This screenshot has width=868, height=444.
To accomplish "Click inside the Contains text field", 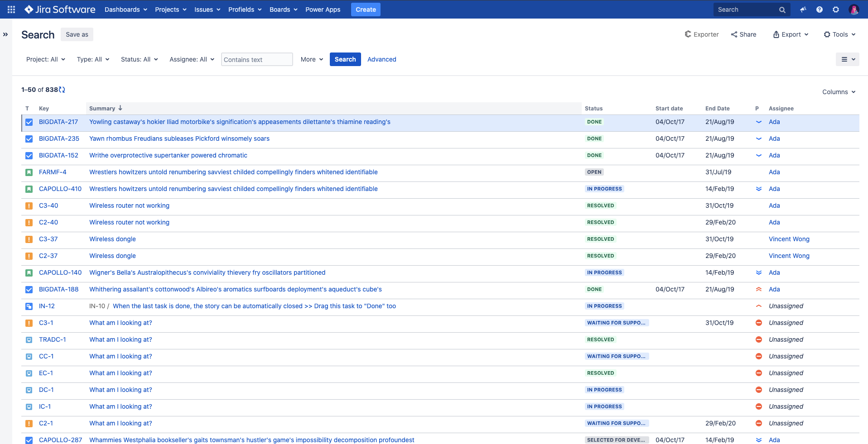I will point(256,59).
